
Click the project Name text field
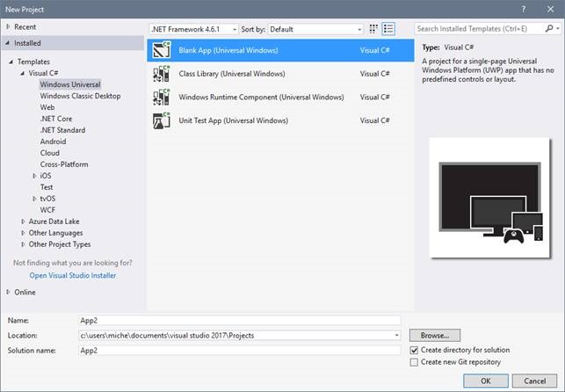pyautogui.click(x=239, y=321)
